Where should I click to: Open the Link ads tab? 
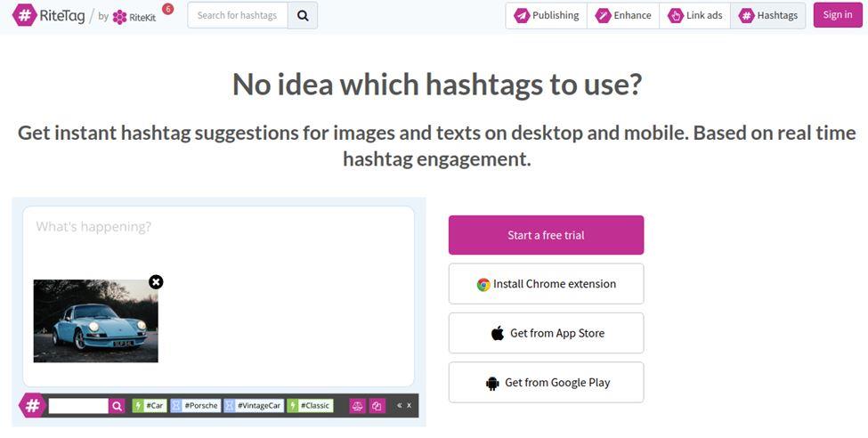[x=695, y=15]
